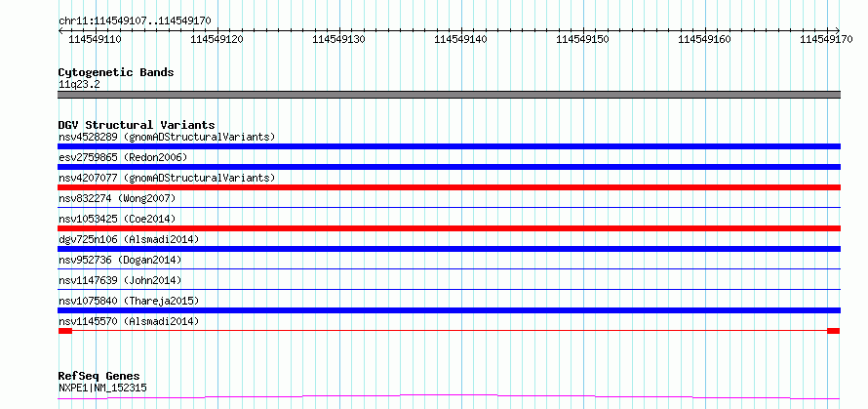Click the ruler tick labeled 114549150
The width and height of the screenshot is (868, 409).
click(x=582, y=39)
